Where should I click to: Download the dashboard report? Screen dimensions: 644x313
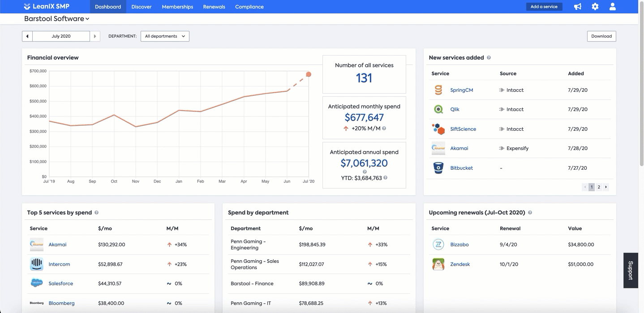tap(601, 36)
